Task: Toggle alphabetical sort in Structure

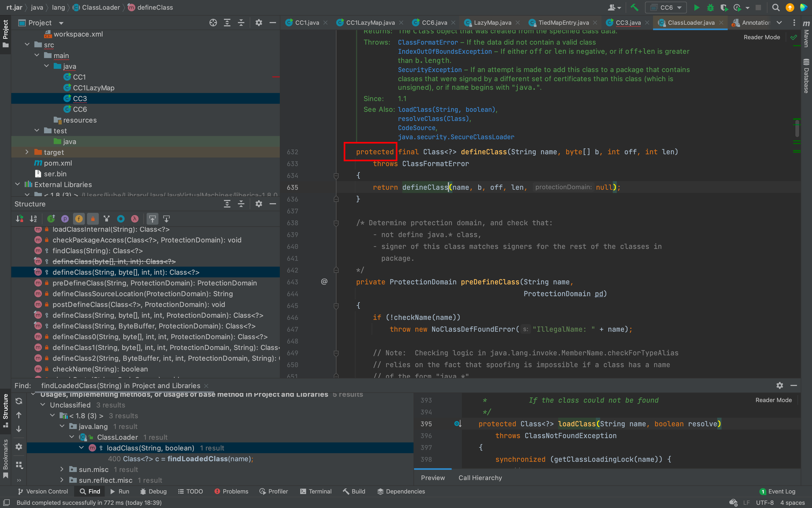Action: [33, 219]
